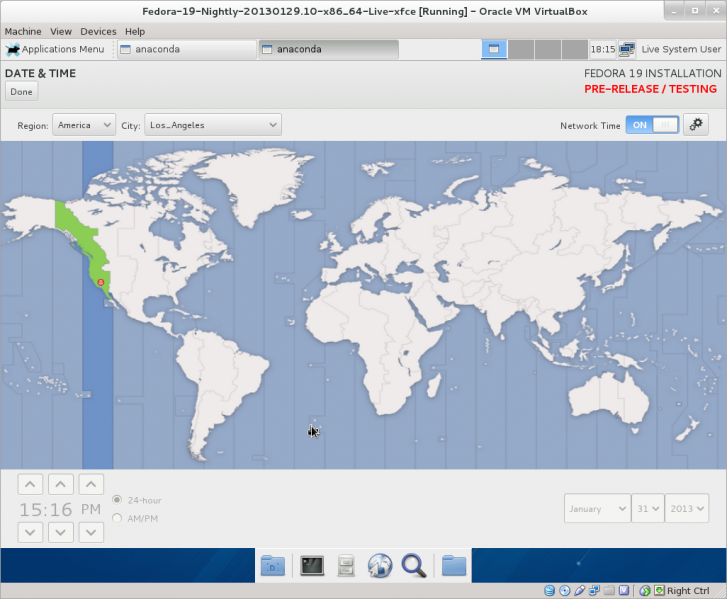The width and height of the screenshot is (727, 599).
Task: Open the home folder dock icon with the D label
Action: (273, 566)
